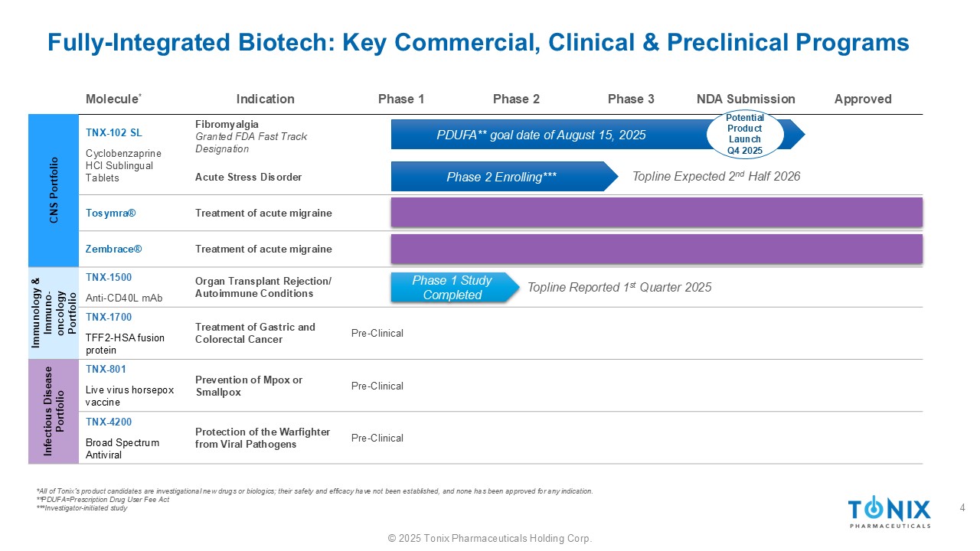Click the Immunology & Immuno-oncology Portfolio label
The image size is (980, 551).
[x=53, y=313]
